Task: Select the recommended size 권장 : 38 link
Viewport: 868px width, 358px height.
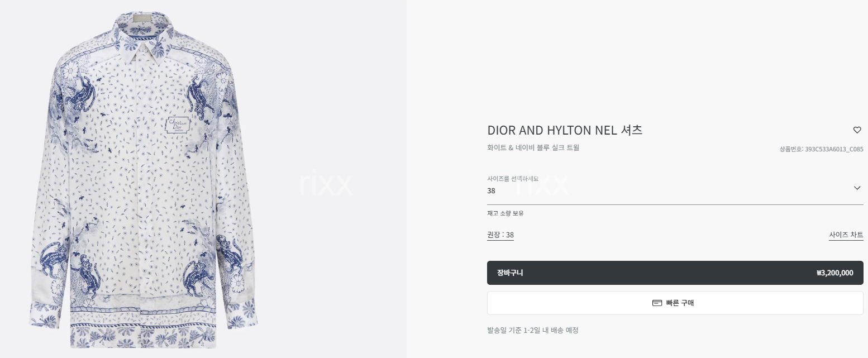Action: click(500, 235)
